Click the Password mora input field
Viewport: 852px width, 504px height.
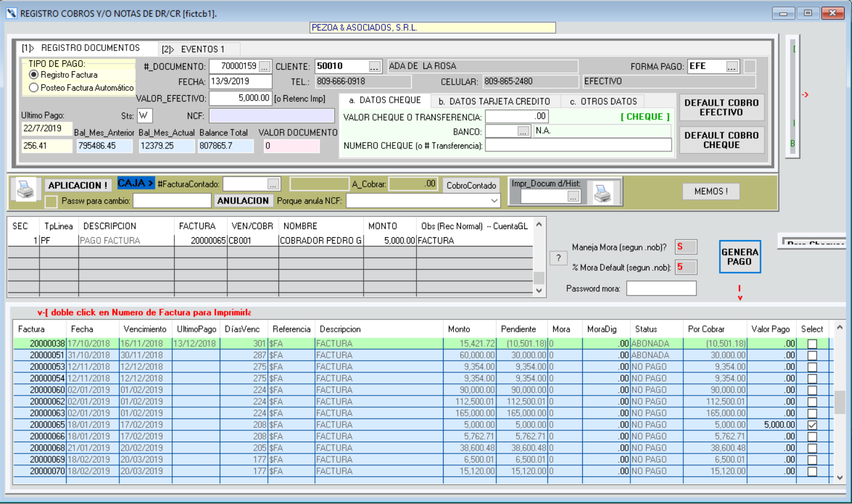click(x=661, y=289)
